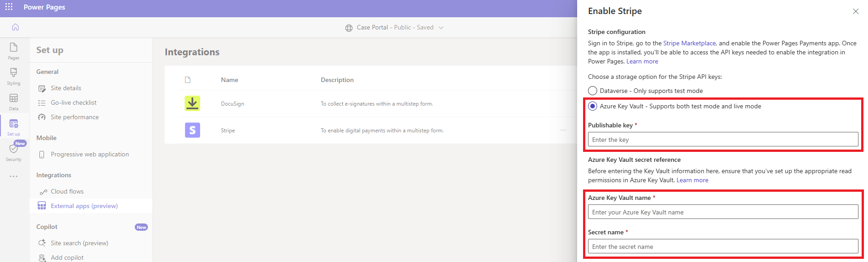Expand the Case Portal site dropdown
Viewport: 868px width, 262px height.
[x=441, y=28]
